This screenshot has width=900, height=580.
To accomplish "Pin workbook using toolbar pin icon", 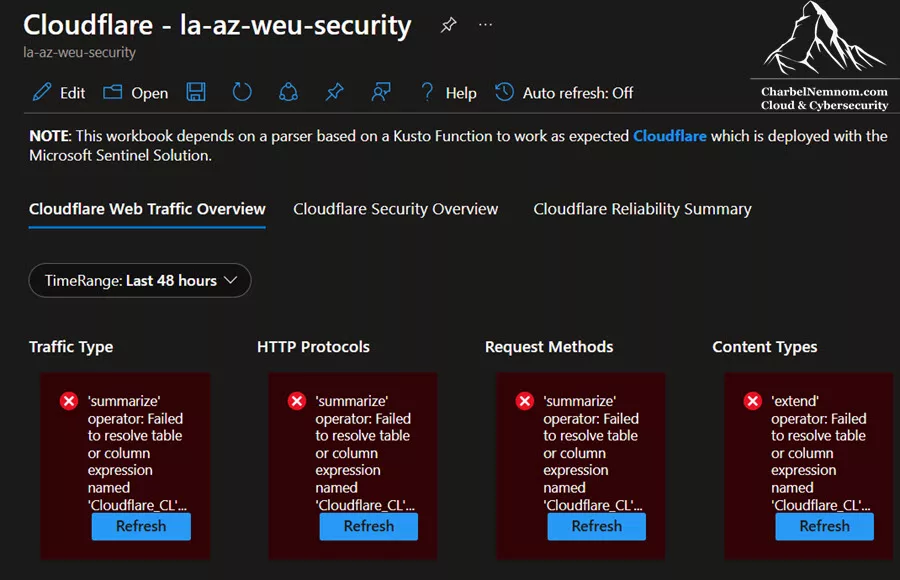I will pyautogui.click(x=335, y=92).
